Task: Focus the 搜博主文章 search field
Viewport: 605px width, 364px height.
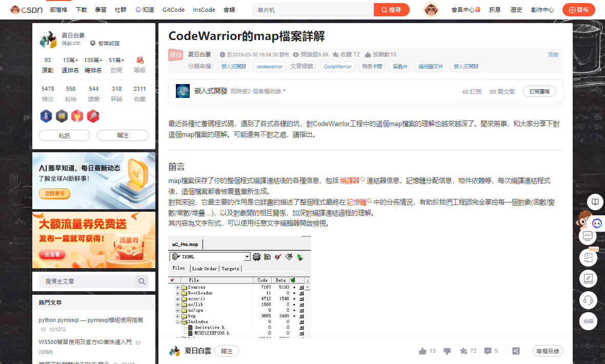Action: coord(88,281)
